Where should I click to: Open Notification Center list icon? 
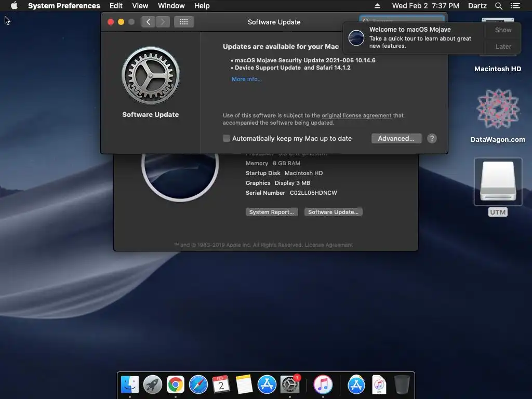pos(515,6)
